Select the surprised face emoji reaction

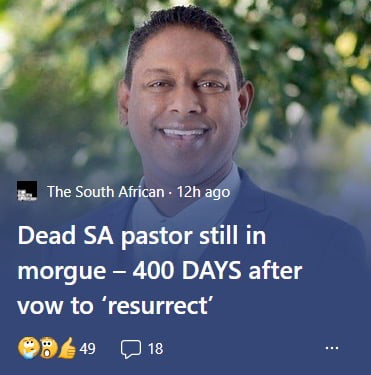tap(49, 348)
